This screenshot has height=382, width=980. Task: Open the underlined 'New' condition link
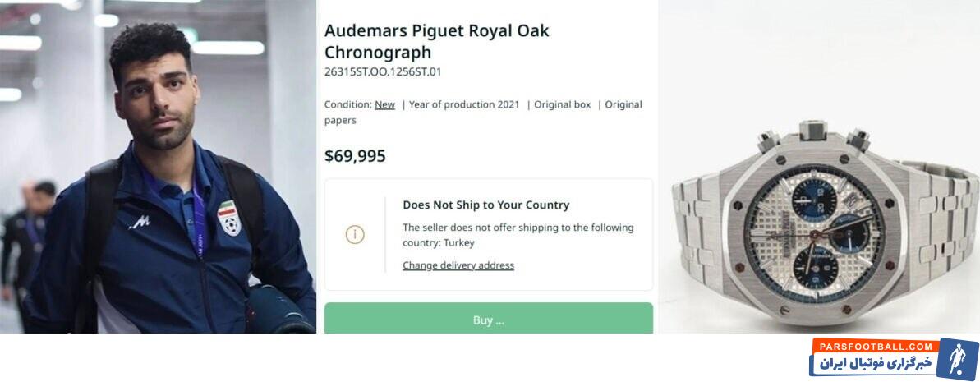(384, 104)
